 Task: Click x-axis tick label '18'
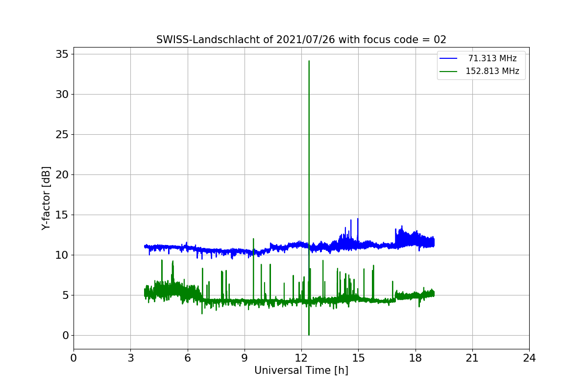click(x=416, y=358)
